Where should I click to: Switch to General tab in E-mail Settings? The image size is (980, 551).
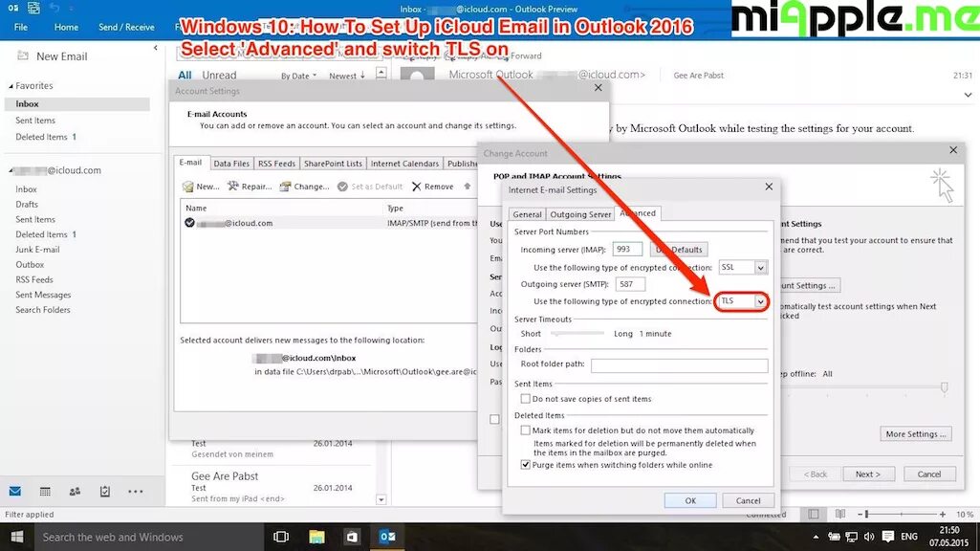click(527, 214)
